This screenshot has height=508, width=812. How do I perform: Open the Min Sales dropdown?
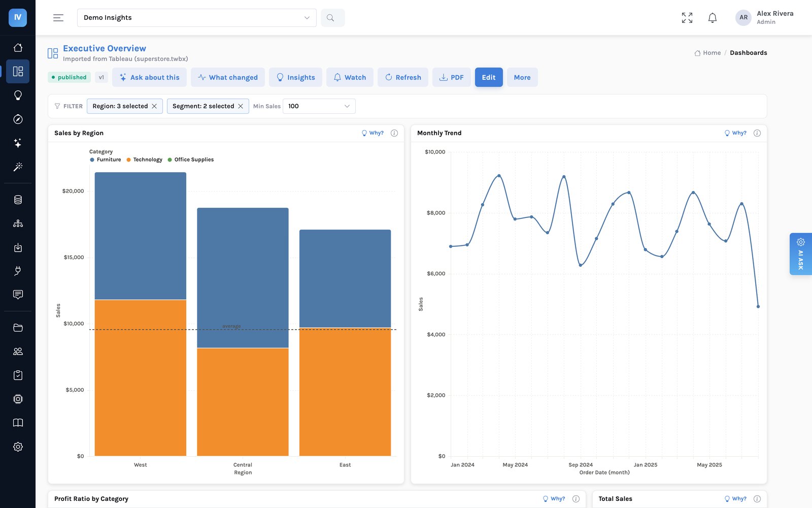(319, 106)
